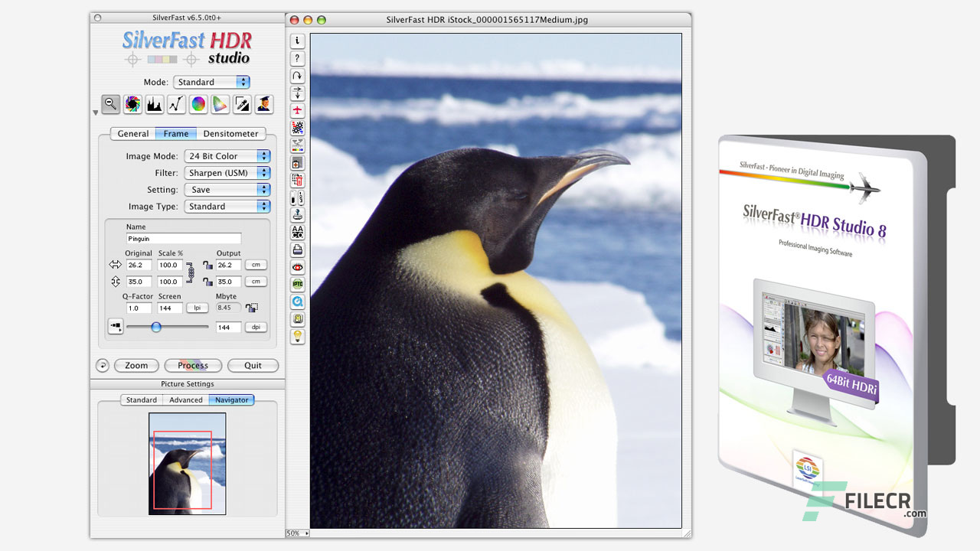
Task: Click the question mark help icon
Action: click(298, 59)
